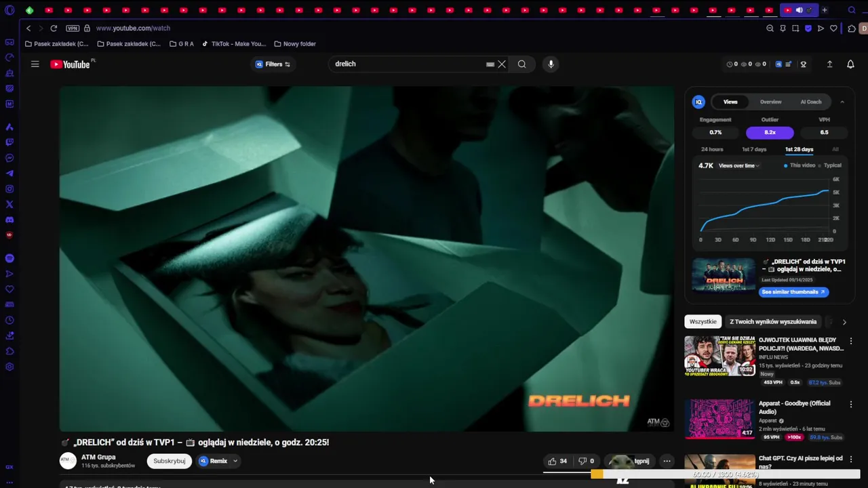
Task: Open the GRA bookmarks folder
Action: 182,44
